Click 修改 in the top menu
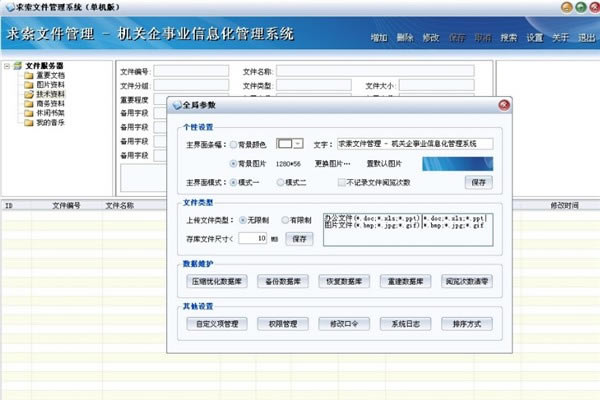 click(x=431, y=38)
